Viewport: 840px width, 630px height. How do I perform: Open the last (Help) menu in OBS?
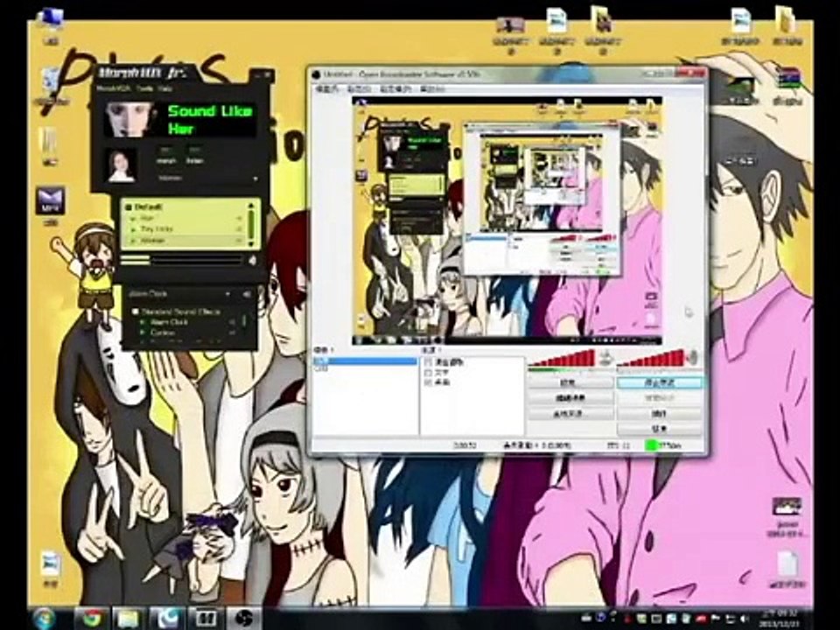(x=432, y=89)
